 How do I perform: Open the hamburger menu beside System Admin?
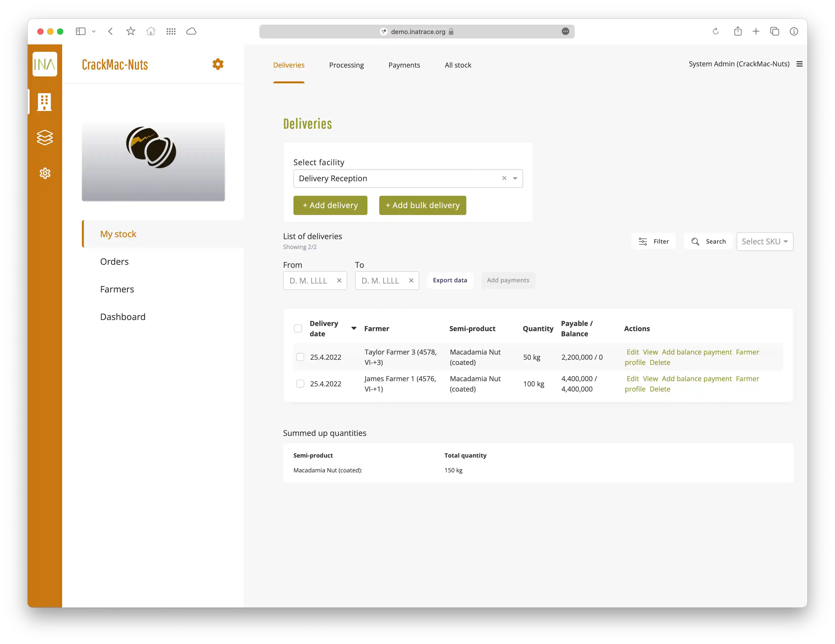click(x=799, y=64)
